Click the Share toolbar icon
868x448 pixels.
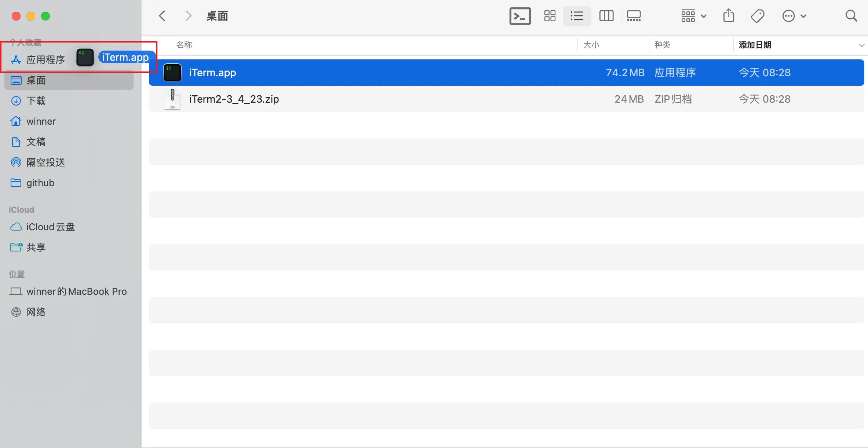[729, 16]
